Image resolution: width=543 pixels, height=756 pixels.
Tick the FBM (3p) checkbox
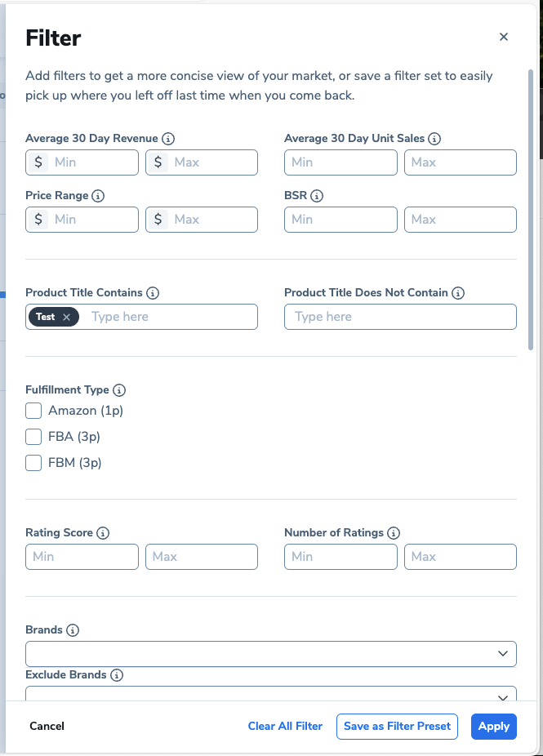[33, 463]
